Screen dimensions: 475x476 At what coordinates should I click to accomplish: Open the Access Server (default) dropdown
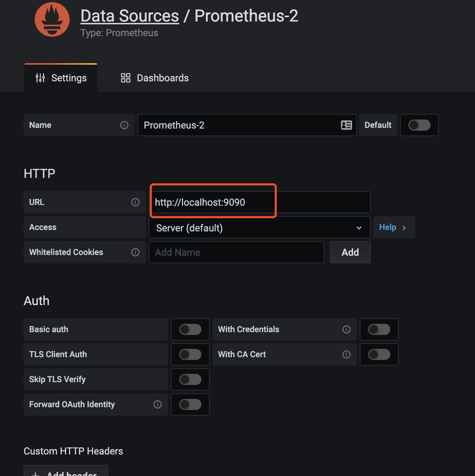tap(260, 228)
